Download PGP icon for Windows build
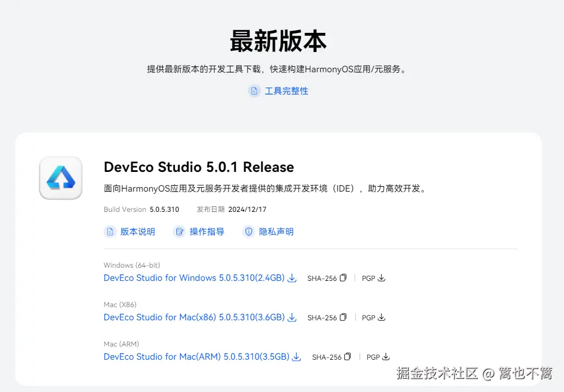The width and height of the screenshot is (564, 392). [381, 278]
